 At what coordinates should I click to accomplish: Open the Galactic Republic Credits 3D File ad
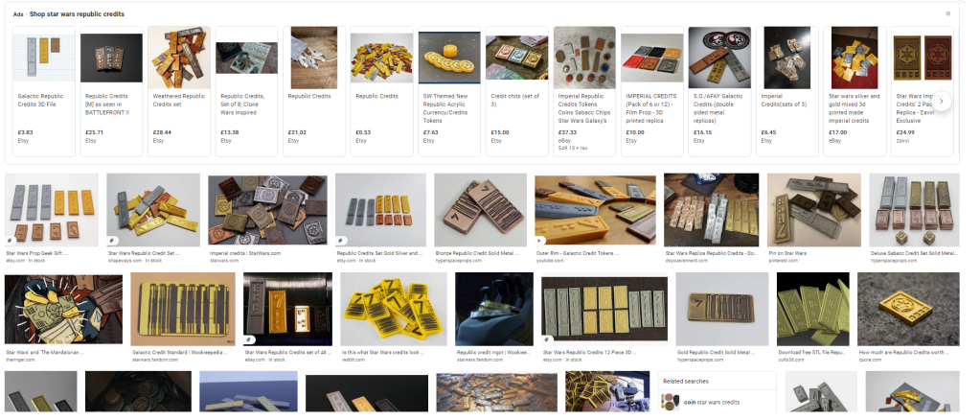click(x=44, y=91)
